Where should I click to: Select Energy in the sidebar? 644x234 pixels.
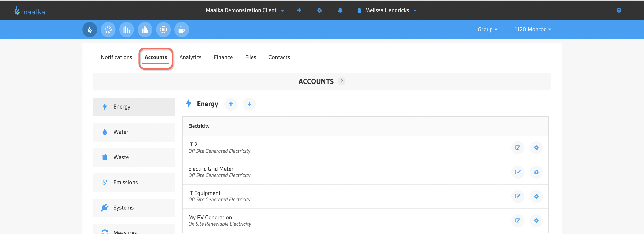134,107
